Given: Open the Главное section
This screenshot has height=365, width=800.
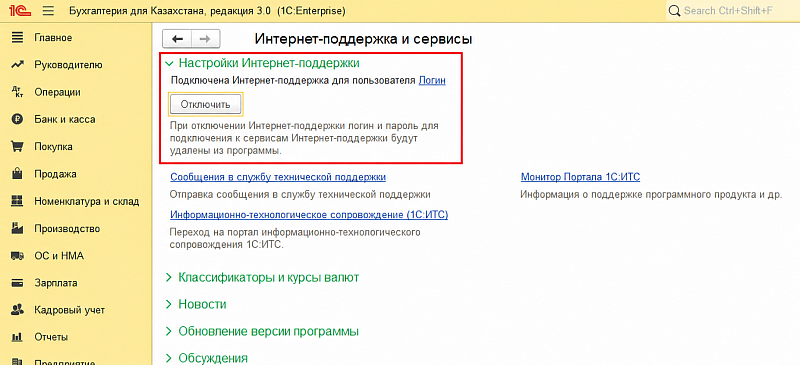Looking at the screenshot, I should (53, 38).
